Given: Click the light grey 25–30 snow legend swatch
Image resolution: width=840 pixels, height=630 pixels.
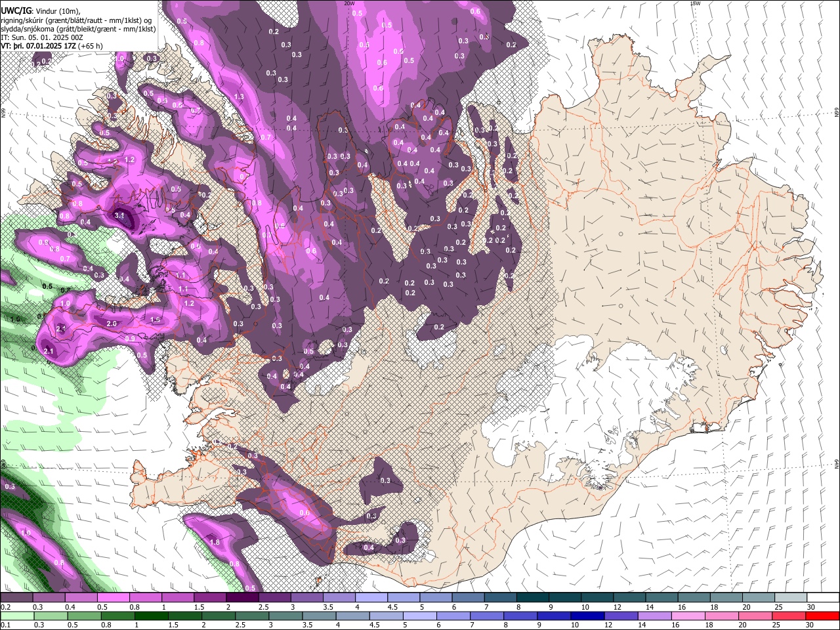Looking at the screenshot, I should point(791,597).
